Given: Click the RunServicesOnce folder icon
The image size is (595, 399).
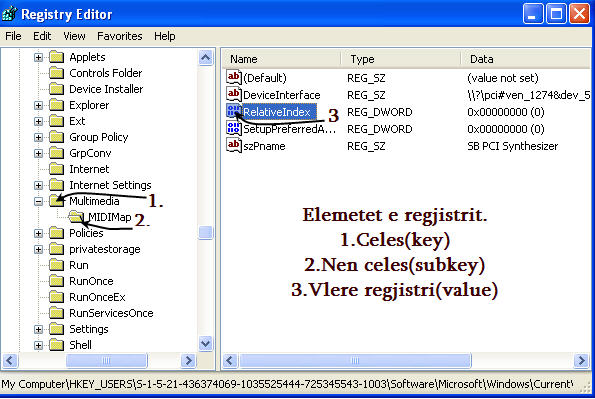Looking at the screenshot, I should pos(57,313).
